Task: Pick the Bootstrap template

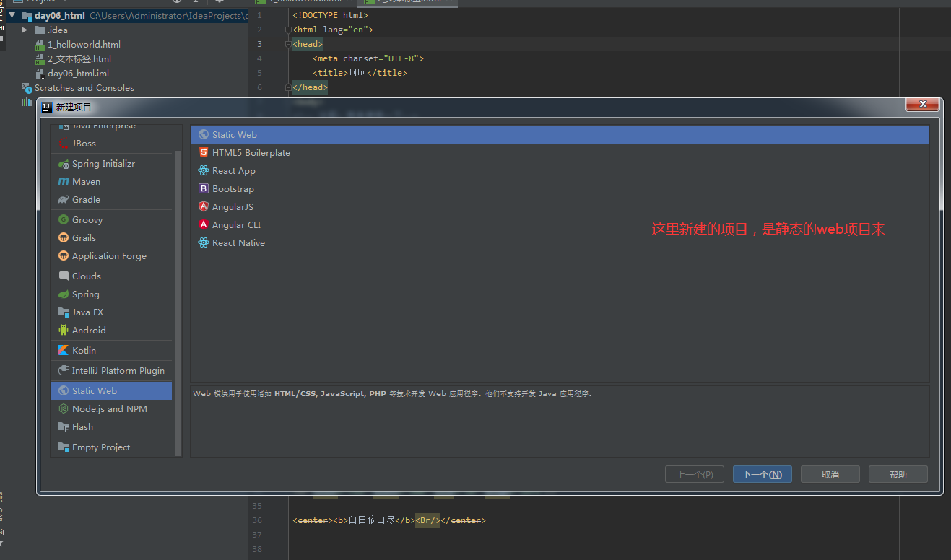Action: 560,189
